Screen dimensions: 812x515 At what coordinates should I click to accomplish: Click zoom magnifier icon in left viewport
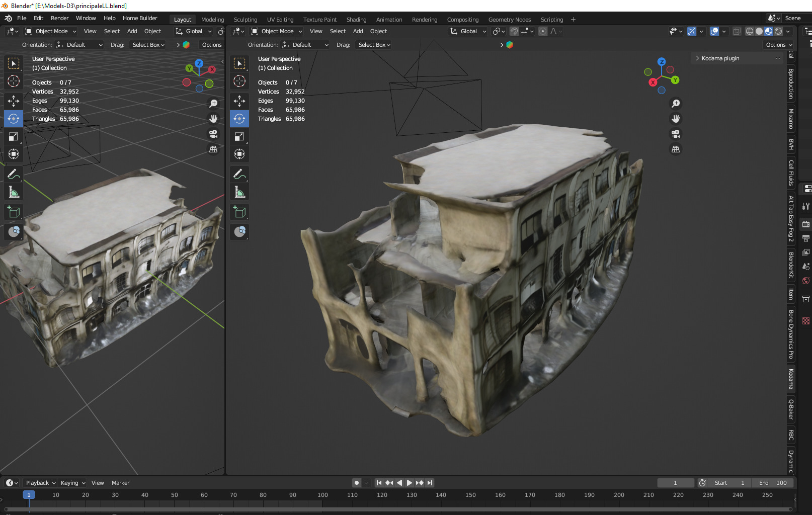tap(213, 104)
